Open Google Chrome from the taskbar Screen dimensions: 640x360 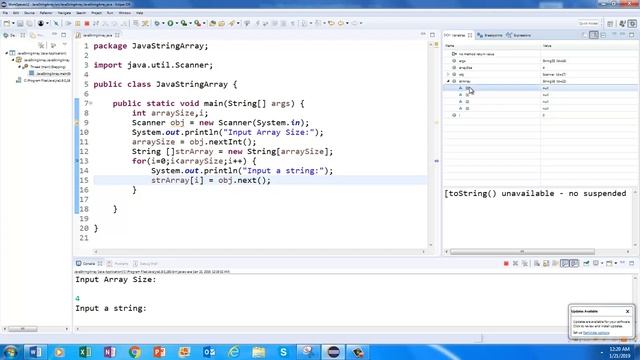pyautogui.click(x=134, y=352)
